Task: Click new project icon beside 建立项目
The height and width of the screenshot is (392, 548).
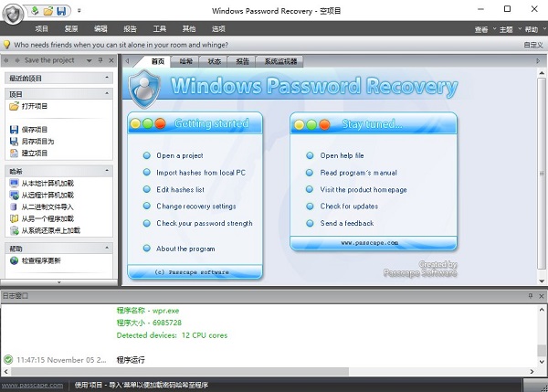Action: pyautogui.click(x=14, y=154)
